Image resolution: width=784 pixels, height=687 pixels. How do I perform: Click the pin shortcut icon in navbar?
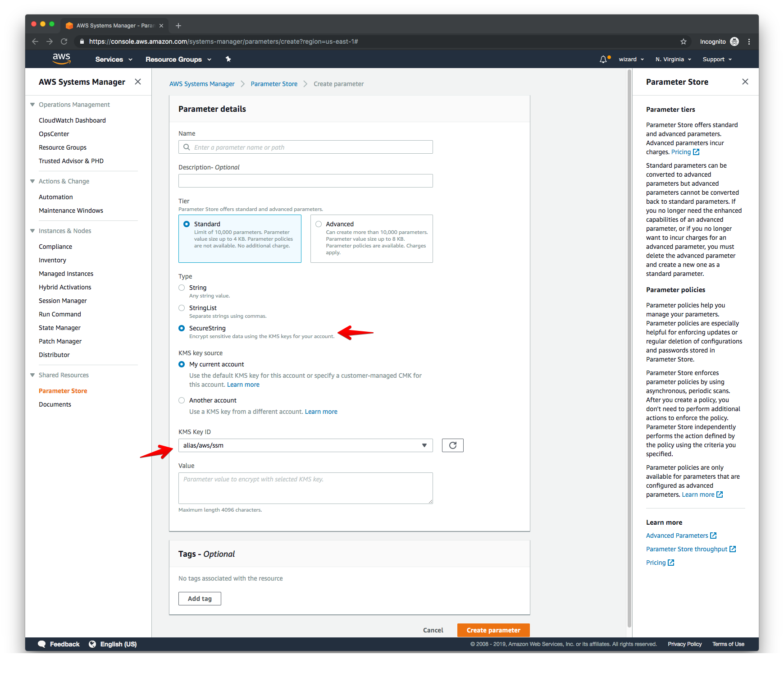point(228,59)
